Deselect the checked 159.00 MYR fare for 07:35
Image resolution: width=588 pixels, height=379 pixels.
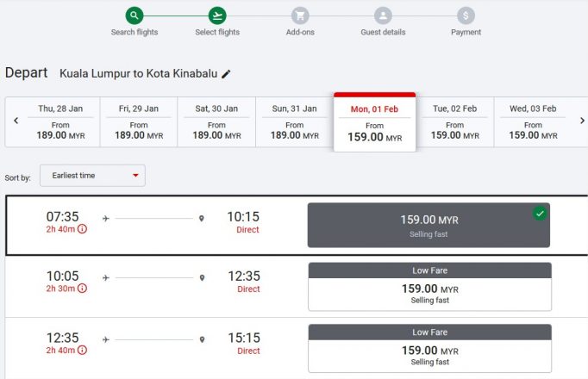pyautogui.click(x=428, y=225)
